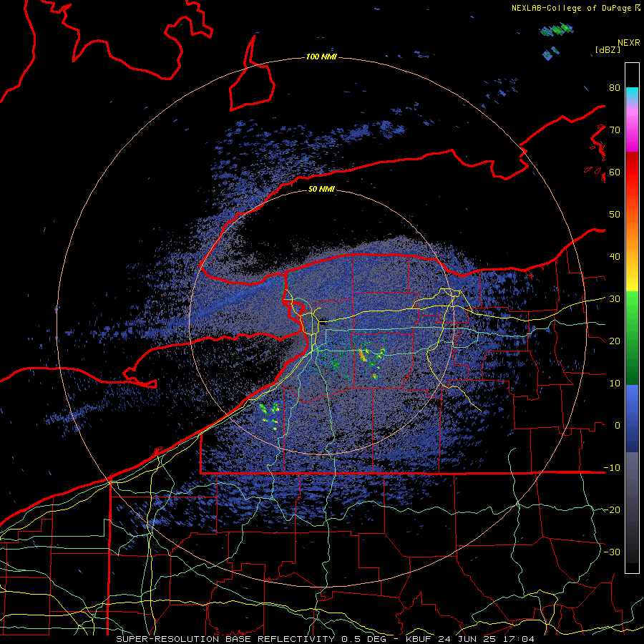The width and height of the screenshot is (644, 644).
Task: Click the -30 value on dBZ scale
Action: [x=612, y=552]
